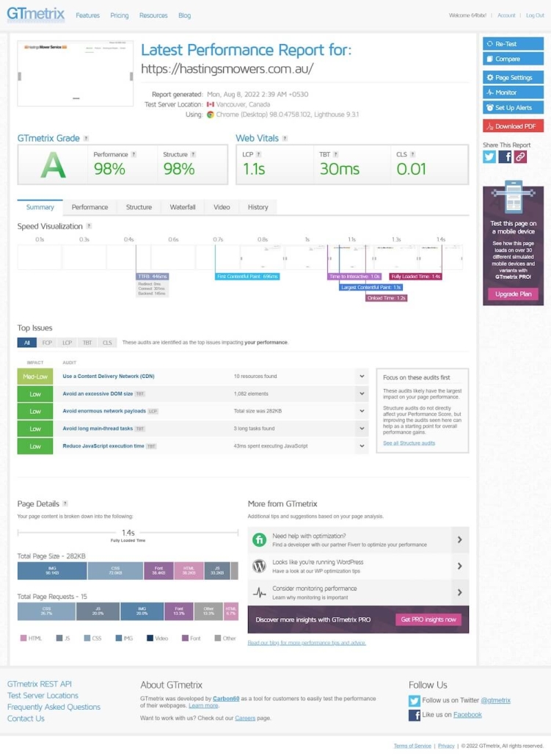Click the TTFB timeline marker
This screenshot has height=756, width=551.
[x=153, y=277]
